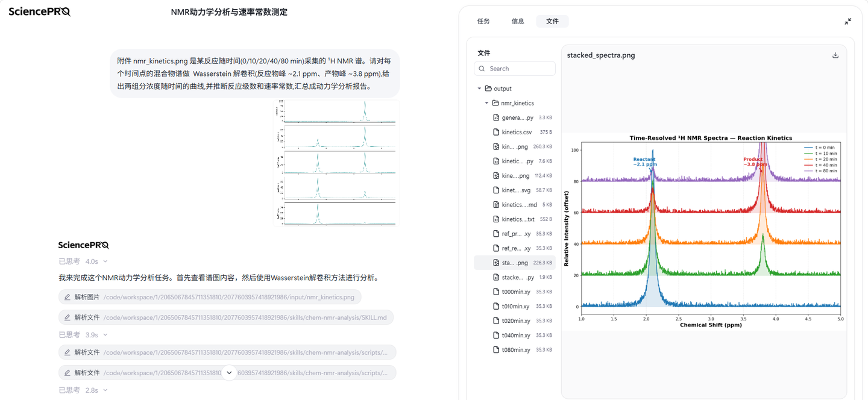This screenshot has height=400, width=868.
Task: Click the file icon of t000min.xy
Action: (x=496, y=292)
